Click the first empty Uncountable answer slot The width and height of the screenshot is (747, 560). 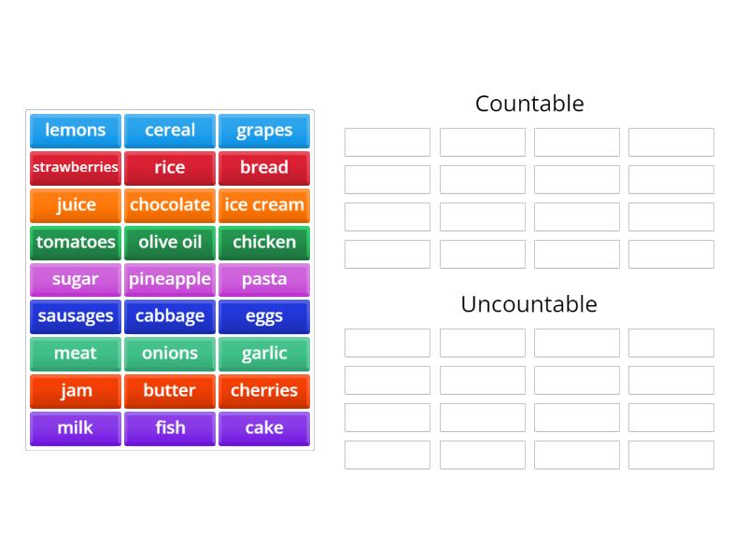pyautogui.click(x=386, y=343)
